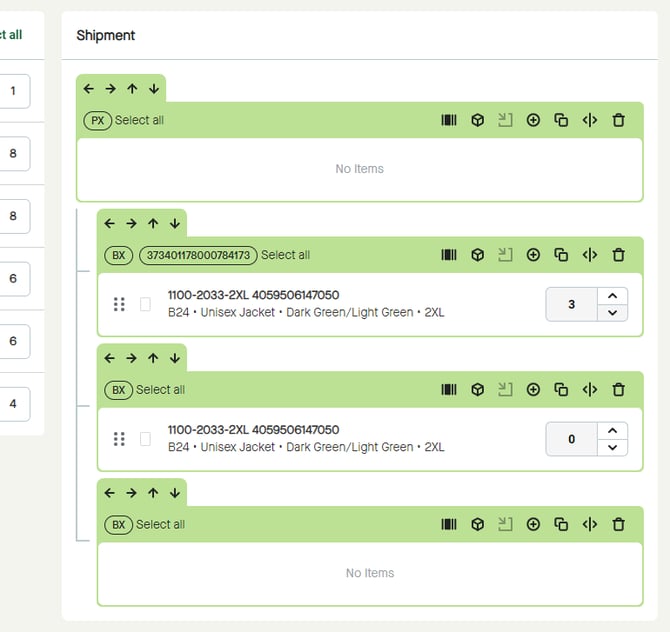Click the plus-circle add icon in the PX header

[x=533, y=120]
